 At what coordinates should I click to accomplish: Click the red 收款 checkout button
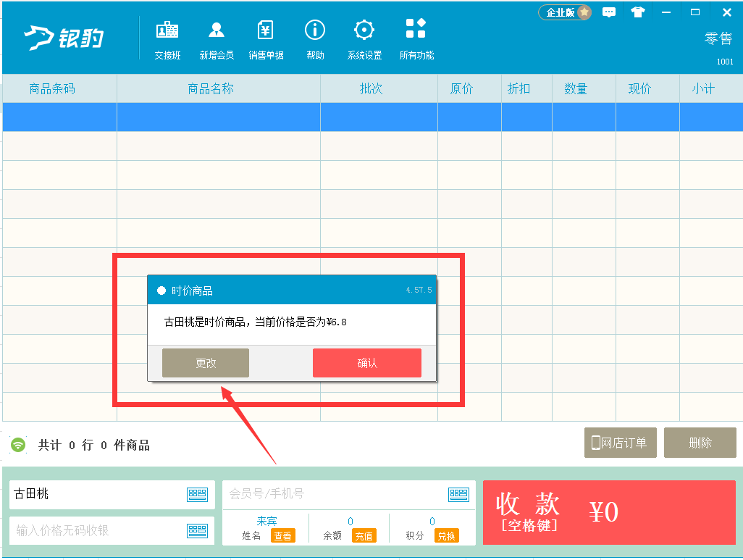coord(608,512)
